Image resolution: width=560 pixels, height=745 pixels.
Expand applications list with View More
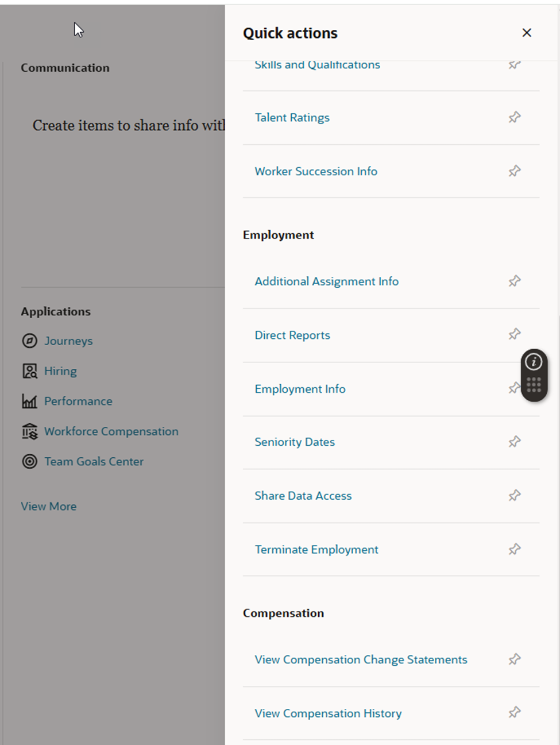[x=49, y=506]
